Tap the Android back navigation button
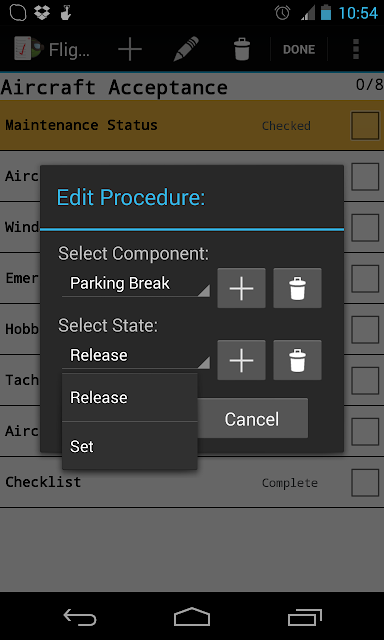 coord(80,616)
